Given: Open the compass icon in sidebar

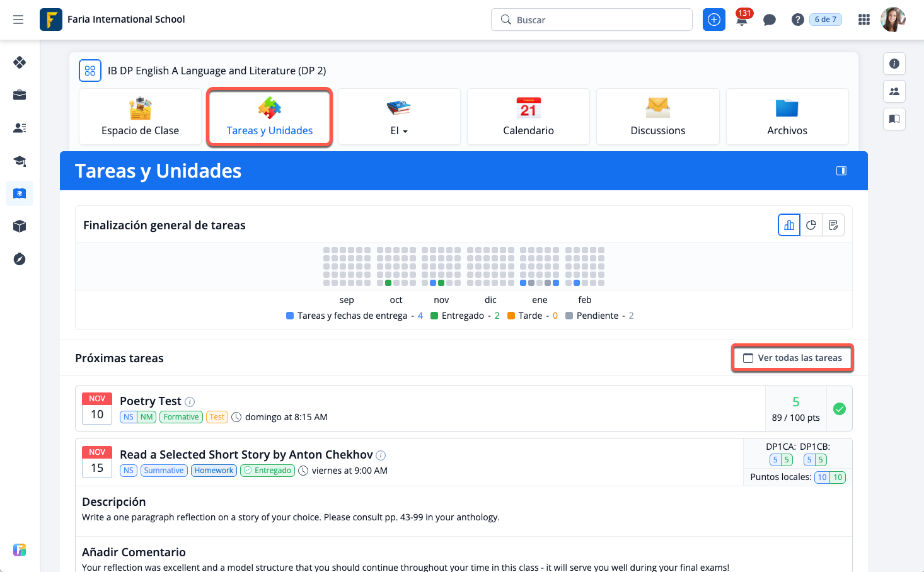Looking at the screenshot, I should pyautogui.click(x=20, y=259).
